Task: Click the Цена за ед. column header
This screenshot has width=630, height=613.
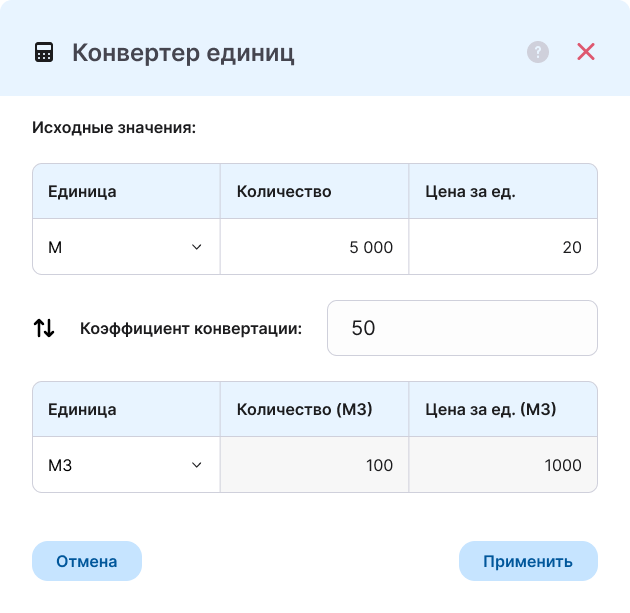Action: click(x=470, y=191)
